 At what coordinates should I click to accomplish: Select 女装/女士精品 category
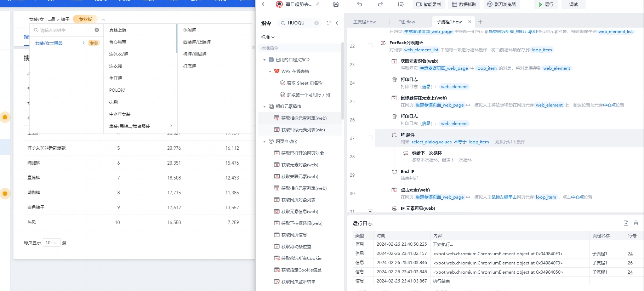(49, 43)
